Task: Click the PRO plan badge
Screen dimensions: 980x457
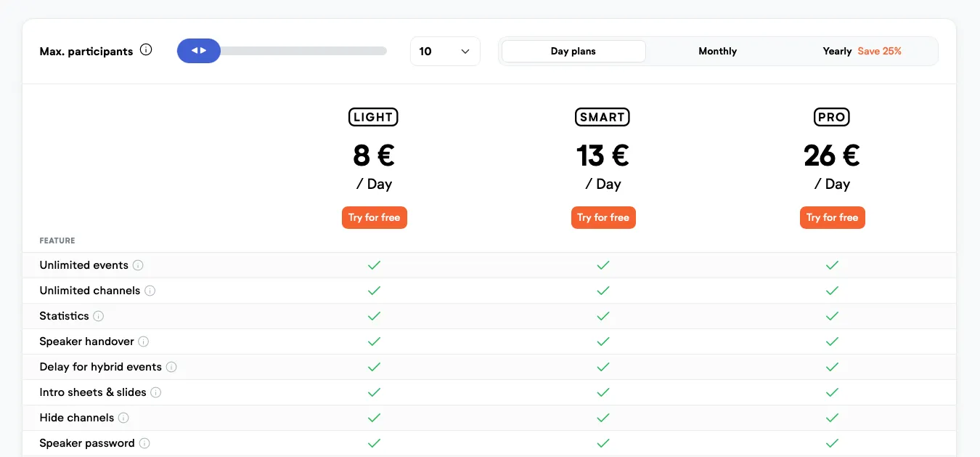Action: (x=832, y=117)
